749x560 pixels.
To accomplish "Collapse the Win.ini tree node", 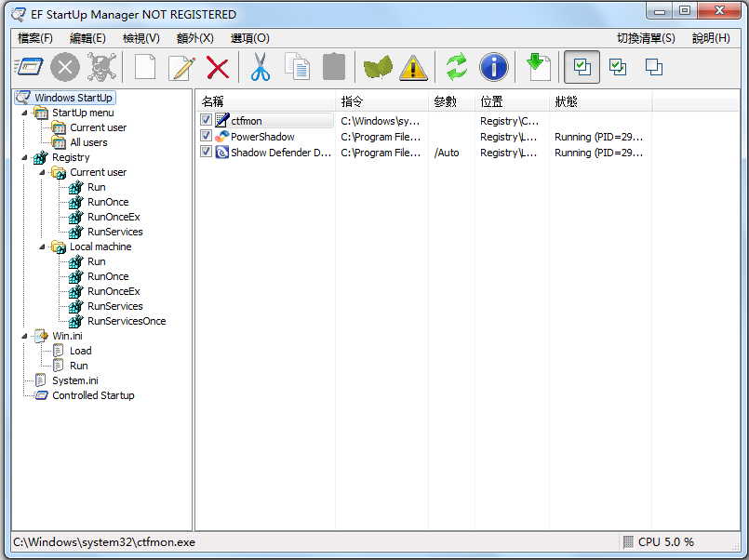I will [x=24, y=336].
